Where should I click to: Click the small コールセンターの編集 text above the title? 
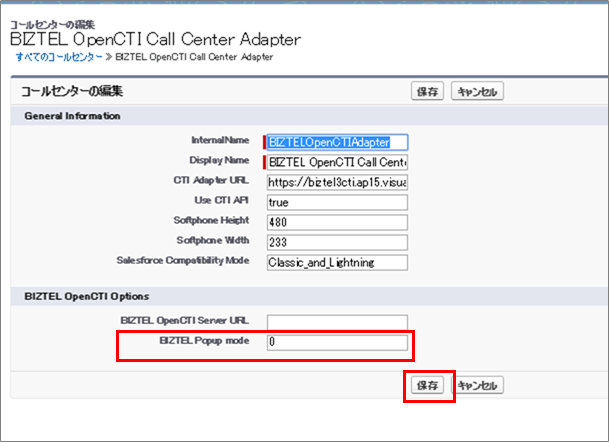(x=52, y=25)
